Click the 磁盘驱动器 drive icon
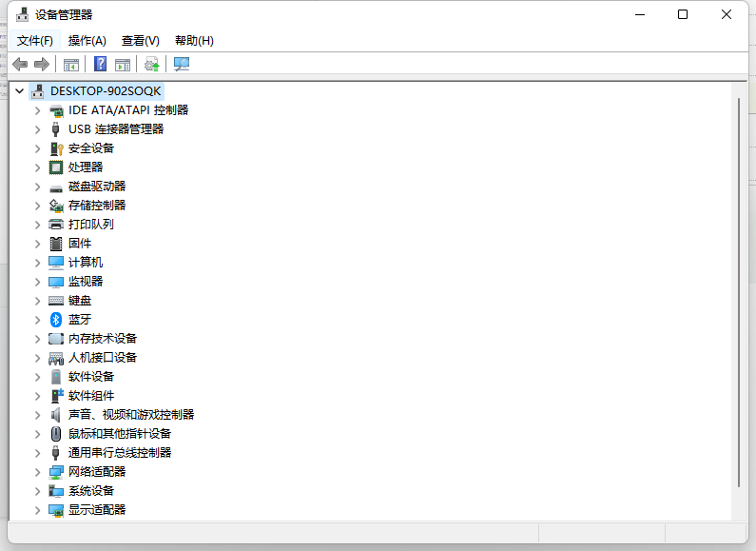 56,188
